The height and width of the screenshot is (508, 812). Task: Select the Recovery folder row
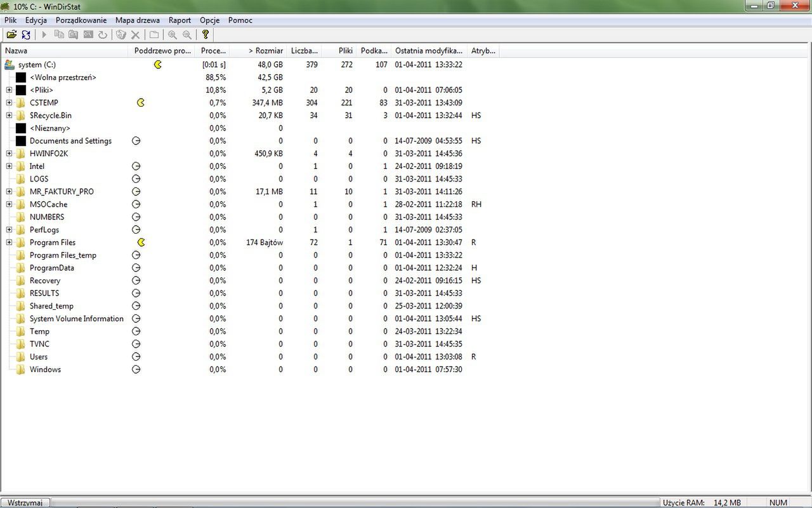[45, 280]
